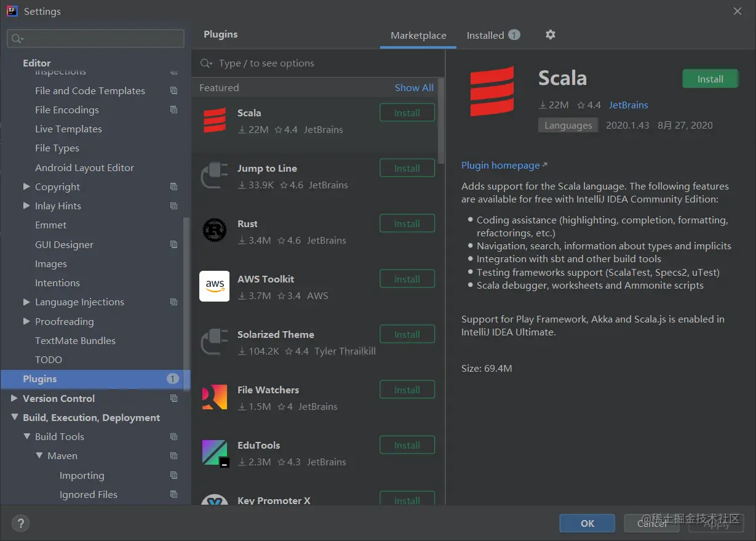Screen dimensions: 756x541
Task: Click the project-level icon beside Inlay Hints
Action: 174,206
